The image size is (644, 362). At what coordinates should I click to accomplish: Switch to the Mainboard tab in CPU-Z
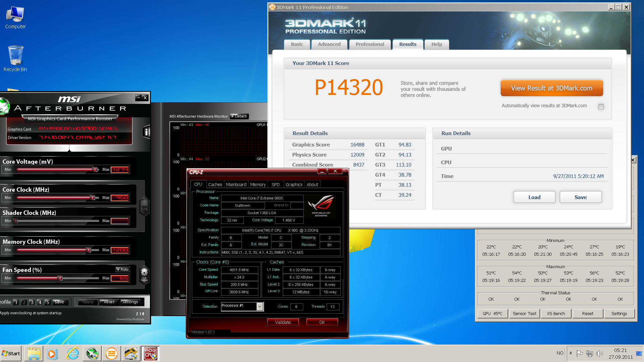coord(236,184)
